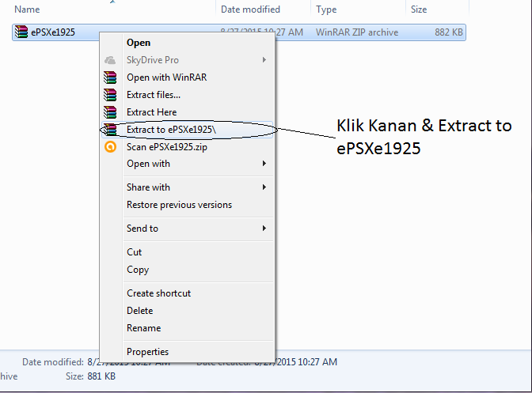The width and height of the screenshot is (532, 393).
Task: Click the orange Avast icon beside Scan ePSXe1925.zip
Action: pyautogui.click(x=110, y=147)
